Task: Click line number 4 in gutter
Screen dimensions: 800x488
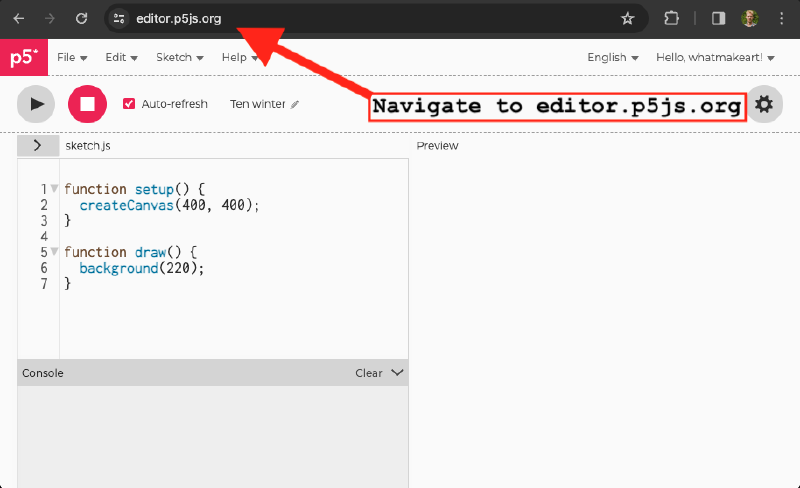Action: click(x=44, y=236)
